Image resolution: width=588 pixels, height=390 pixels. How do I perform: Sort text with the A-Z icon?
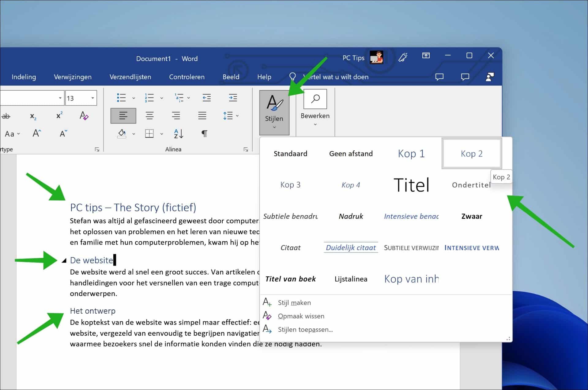(178, 134)
